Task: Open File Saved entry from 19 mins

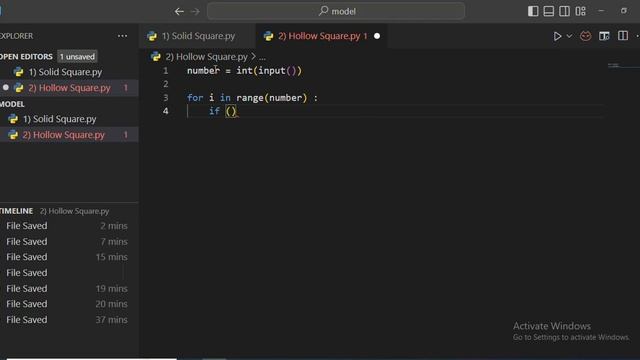Action: pos(67,289)
